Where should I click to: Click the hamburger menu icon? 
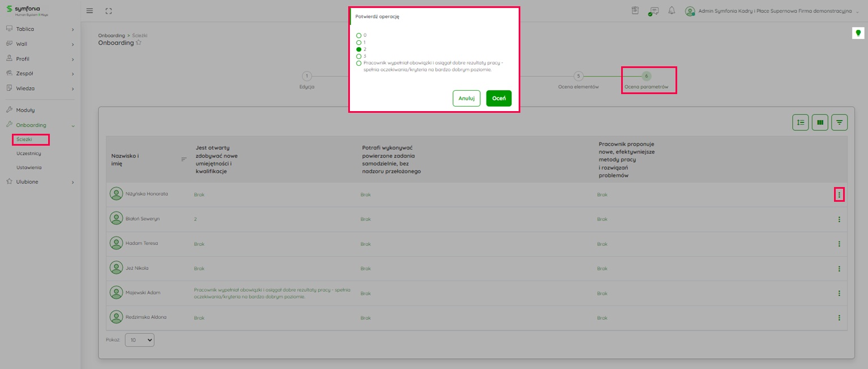tap(89, 11)
